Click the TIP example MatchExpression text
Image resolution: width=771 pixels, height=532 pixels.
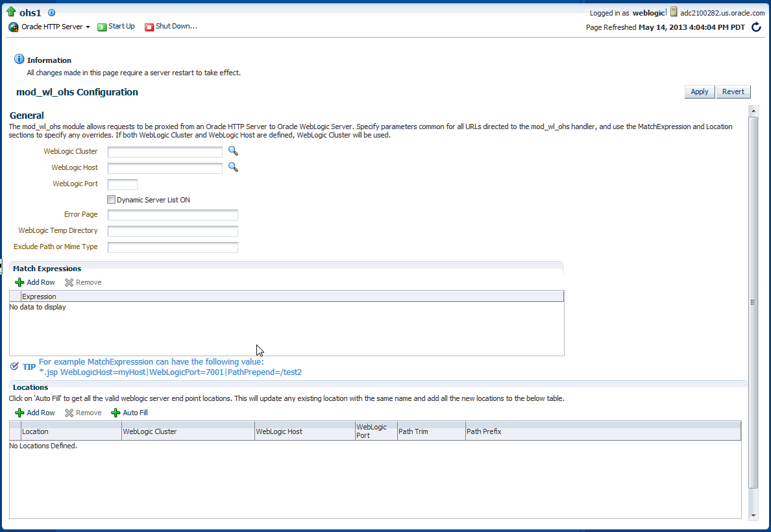click(x=170, y=367)
